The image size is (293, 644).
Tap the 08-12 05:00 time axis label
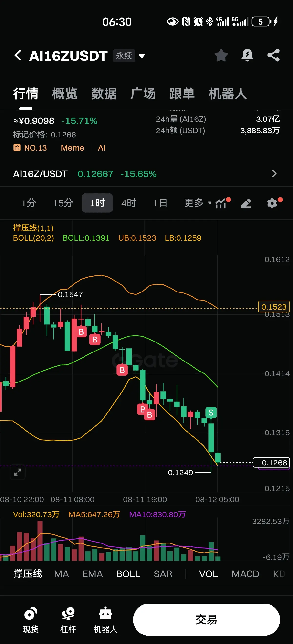[217, 499]
